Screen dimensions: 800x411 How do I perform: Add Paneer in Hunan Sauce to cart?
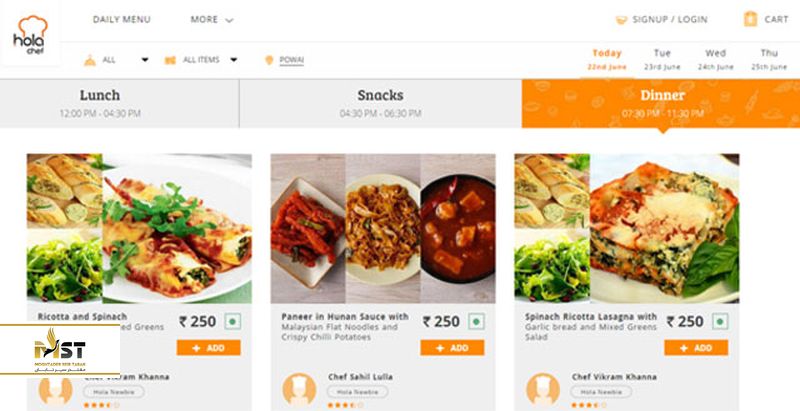point(452,348)
